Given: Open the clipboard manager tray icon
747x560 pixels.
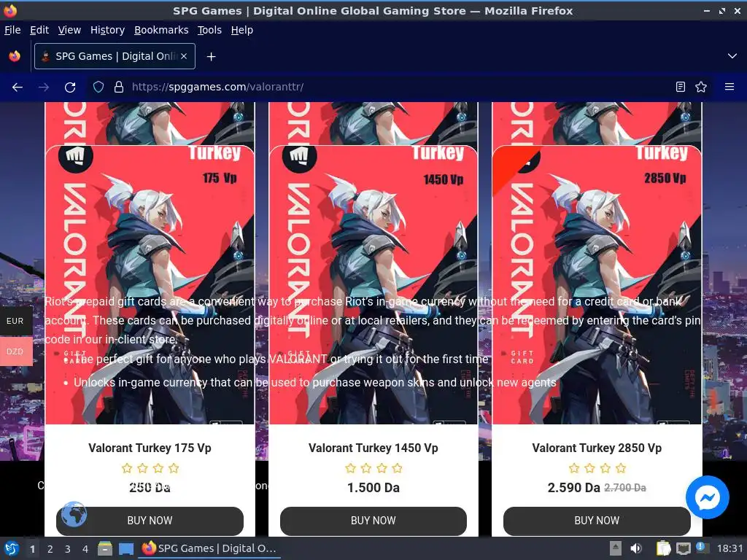Looking at the screenshot, I should pyautogui.click(x=663, y=548).
